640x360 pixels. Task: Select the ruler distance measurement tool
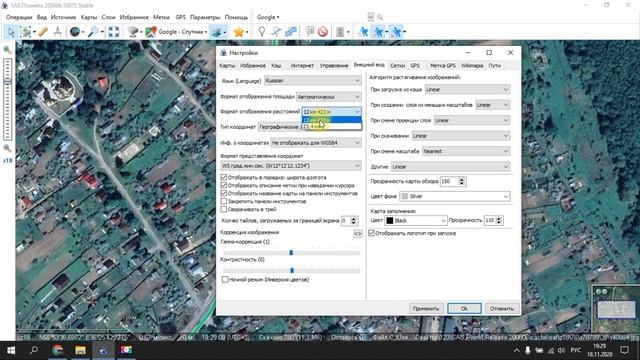coord(42,32)
